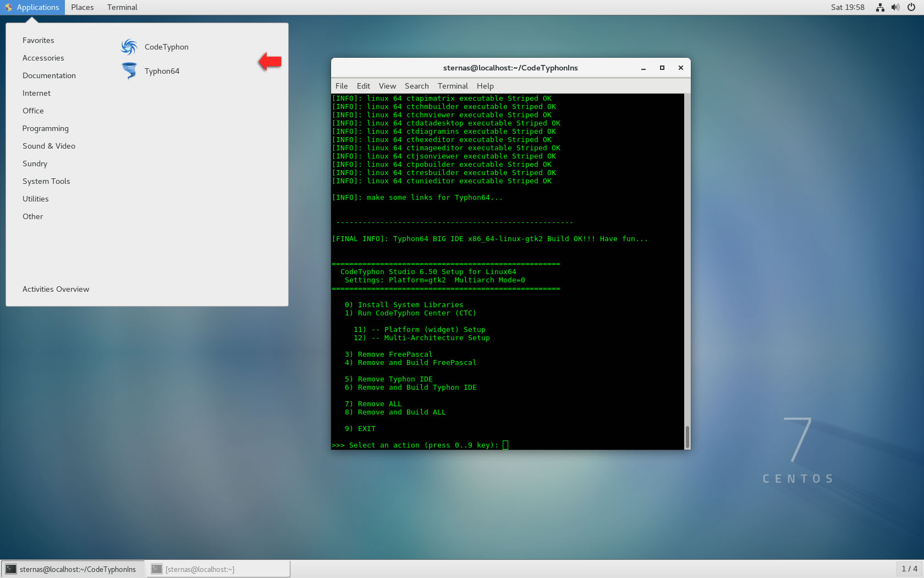
Task: Click the terminal vertical scrollbar handle
Action: pyautogui.click(x=687, y=437)
